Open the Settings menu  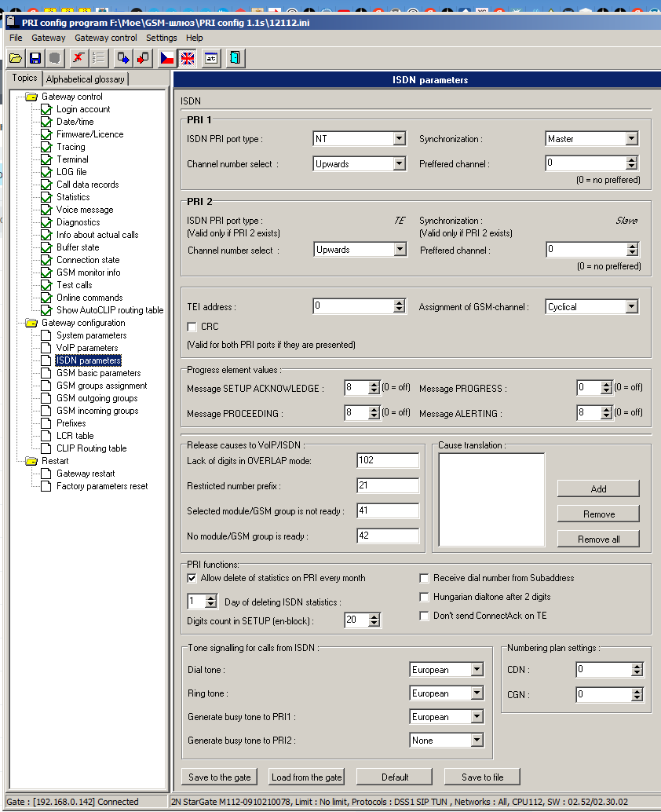(162, 38)
